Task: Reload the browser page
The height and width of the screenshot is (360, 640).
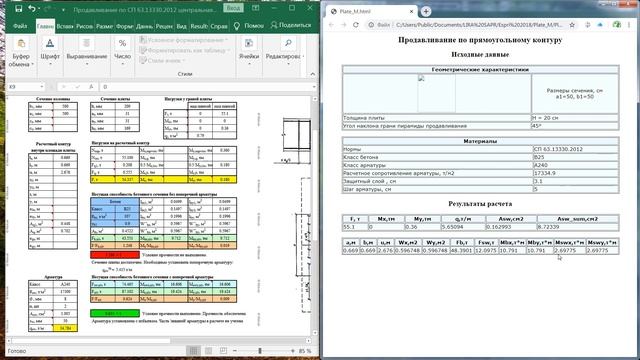Action: click(356, 25)
